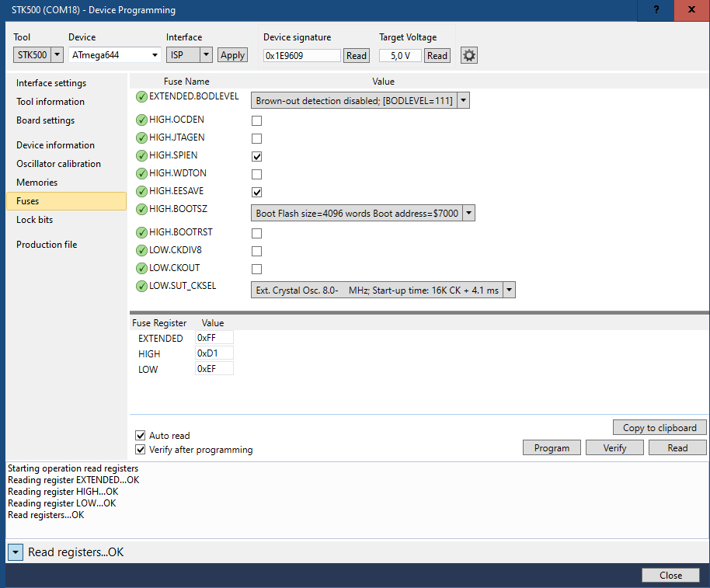Click green status icon beside EXTENDED.BODLEVEL
Screen dimensions: 710x588
tap(141, 96)
